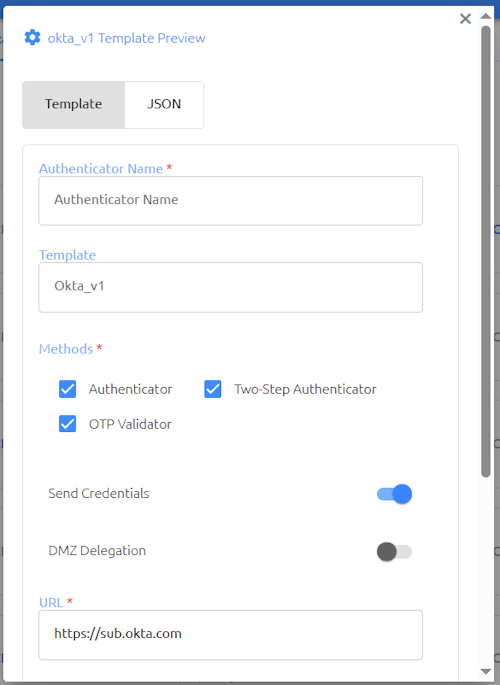Click the Send Credentials label text

click(99, 494)
